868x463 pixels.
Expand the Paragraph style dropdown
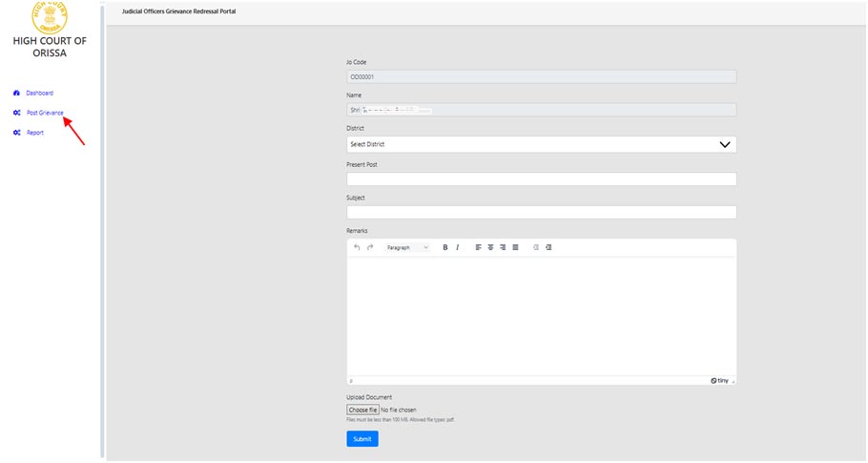(x=407, y=247)
